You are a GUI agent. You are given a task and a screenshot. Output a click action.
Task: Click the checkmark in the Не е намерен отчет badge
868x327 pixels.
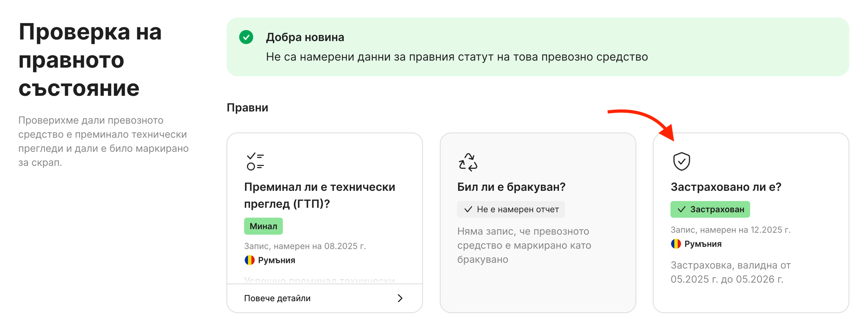(468, 209)
